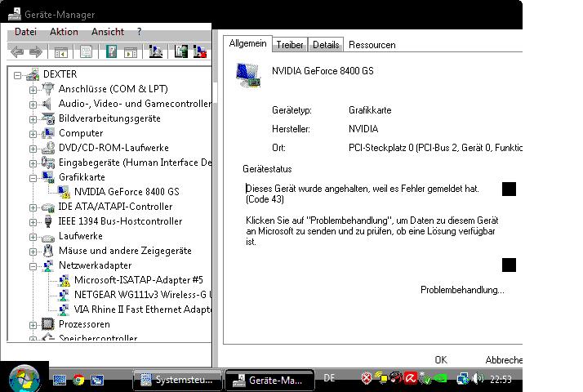Click the IEEE 1394 Bus-Hostcontroller icon
Image resolution: width=583 pixels, height=392 pixels.
coord(48,221)
